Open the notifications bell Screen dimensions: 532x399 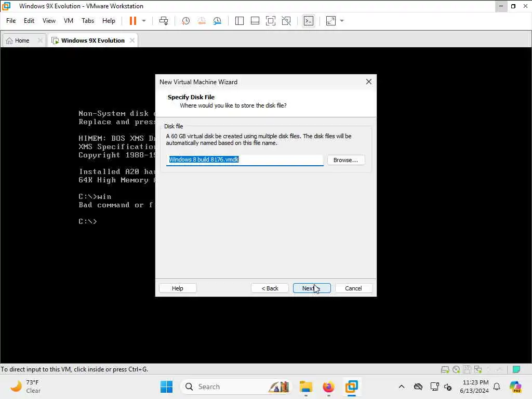(497, 387)
